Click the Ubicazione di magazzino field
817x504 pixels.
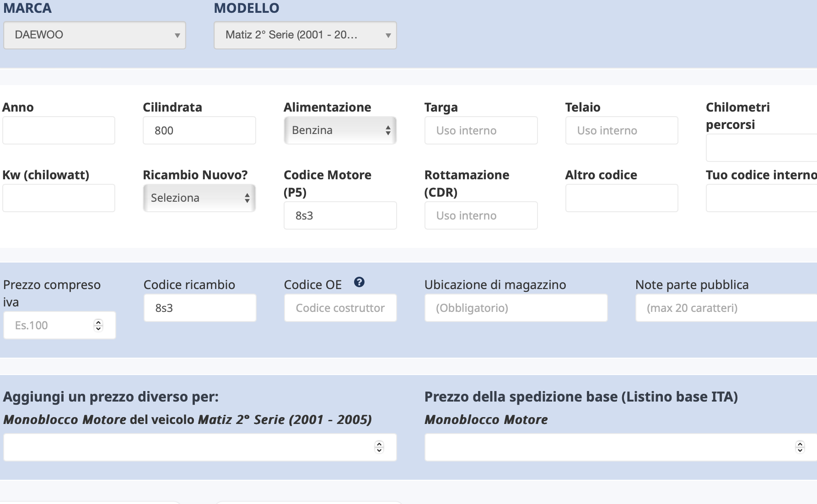(516, 308)
